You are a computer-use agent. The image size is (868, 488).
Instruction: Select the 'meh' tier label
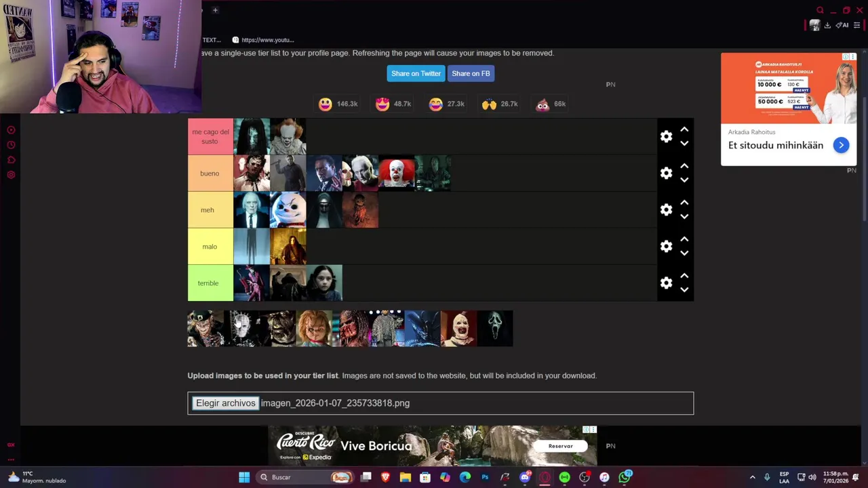(x=210, y=210)
